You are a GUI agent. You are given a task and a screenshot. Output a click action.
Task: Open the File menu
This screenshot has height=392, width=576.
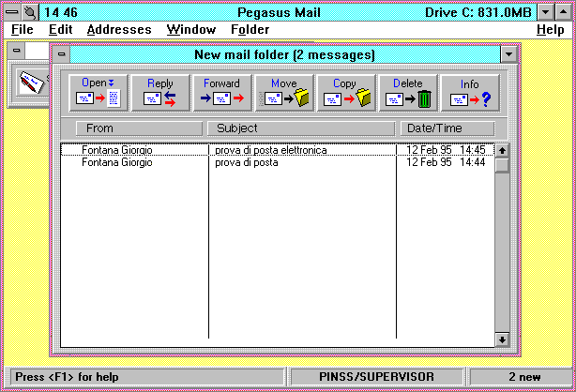point(23,30)
